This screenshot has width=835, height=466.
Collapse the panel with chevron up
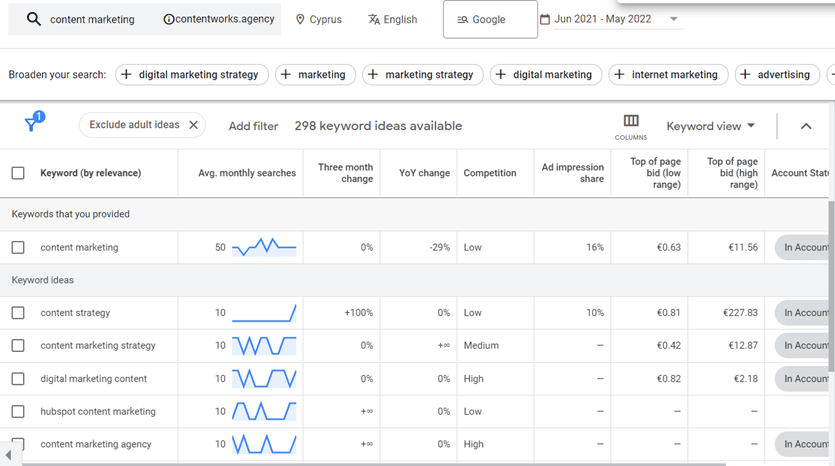(x=806, y=126)
